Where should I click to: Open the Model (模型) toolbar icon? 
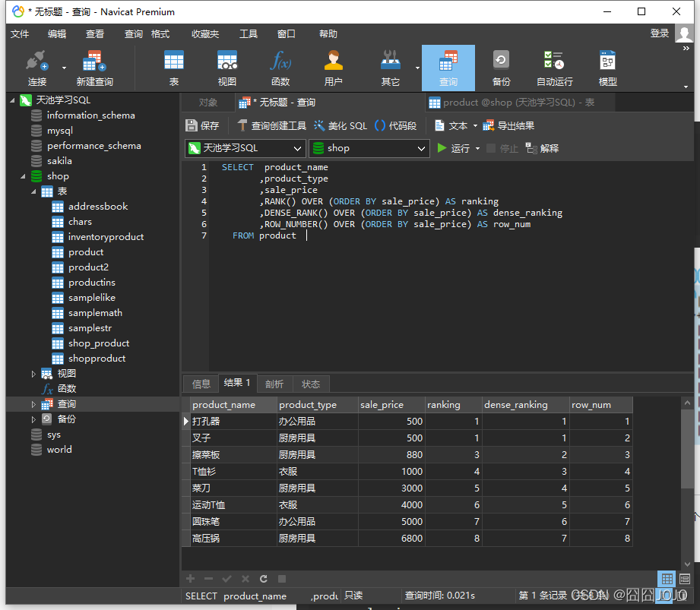(607, 68)
